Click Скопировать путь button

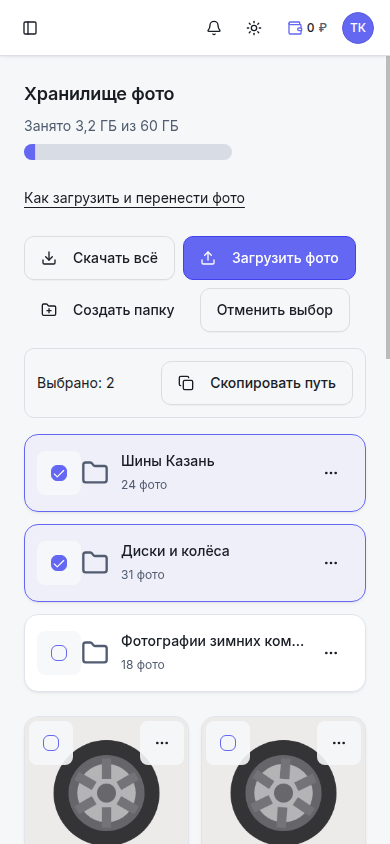(x=257, y=383)
